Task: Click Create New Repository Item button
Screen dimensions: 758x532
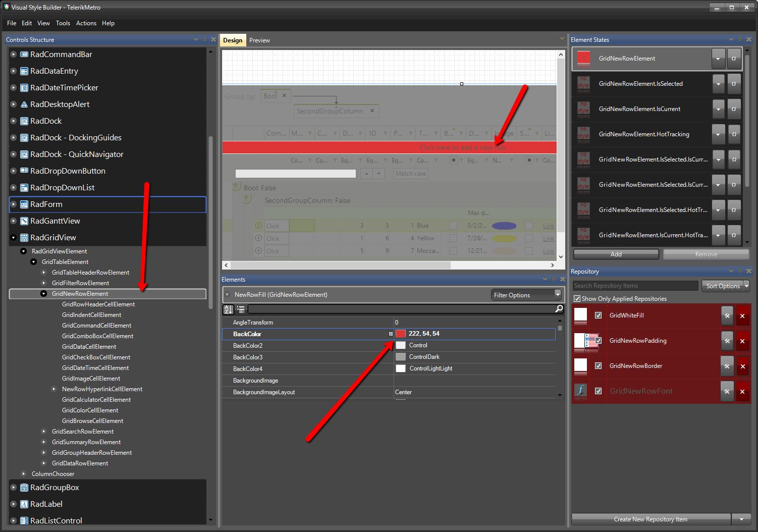Action: (x=651, y=519)
